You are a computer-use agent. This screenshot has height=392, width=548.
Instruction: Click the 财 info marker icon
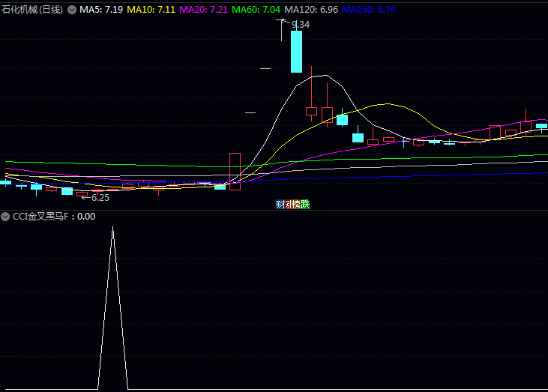click(280, 204)
